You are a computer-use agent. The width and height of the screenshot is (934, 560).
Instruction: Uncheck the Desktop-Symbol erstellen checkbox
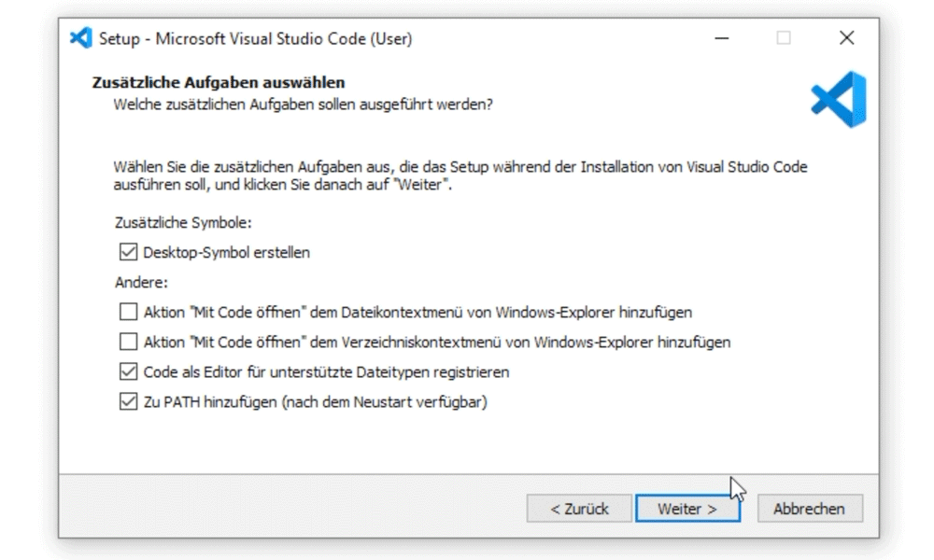pos(128,252)
